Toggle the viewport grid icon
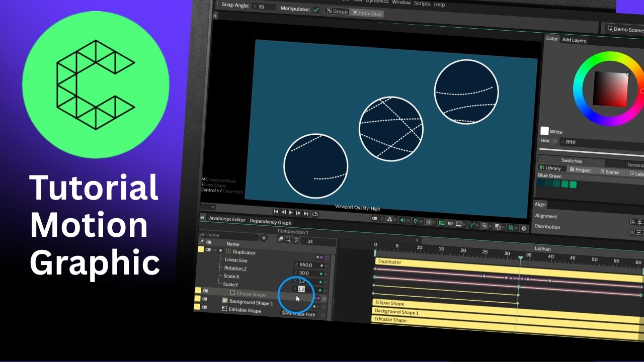The height and width of the screenshot is (362, 644). point(429,222)
